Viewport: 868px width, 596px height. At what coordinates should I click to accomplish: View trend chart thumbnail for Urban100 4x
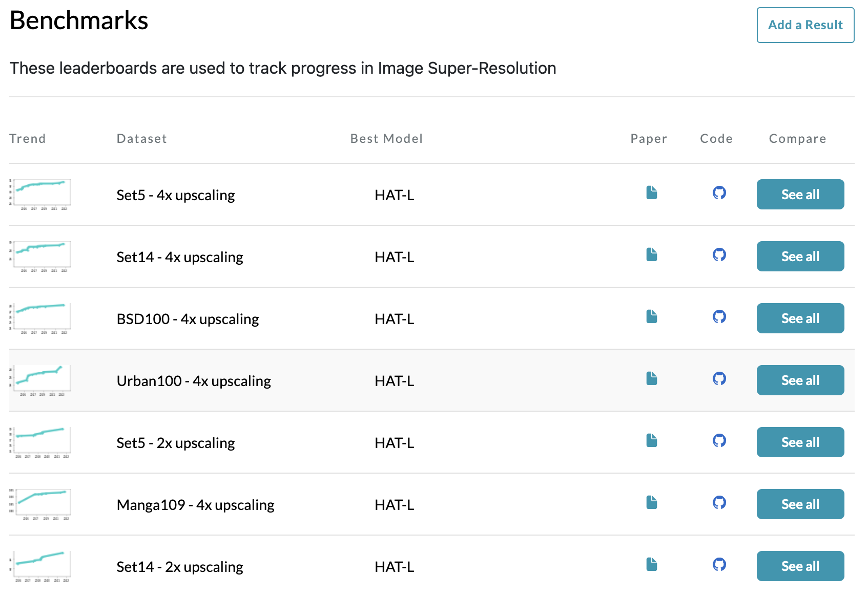(40, 380)
